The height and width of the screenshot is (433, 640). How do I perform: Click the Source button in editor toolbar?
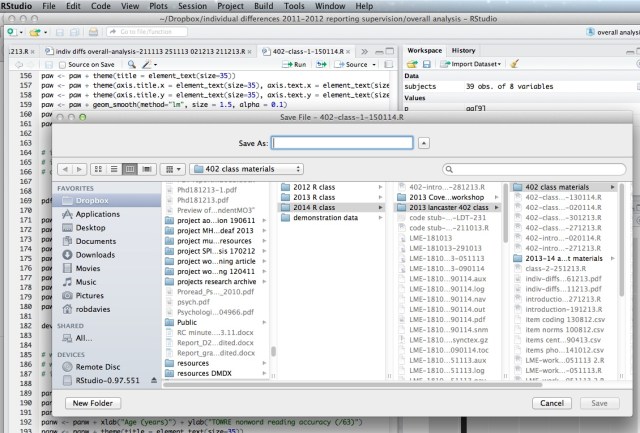point(352,64)
